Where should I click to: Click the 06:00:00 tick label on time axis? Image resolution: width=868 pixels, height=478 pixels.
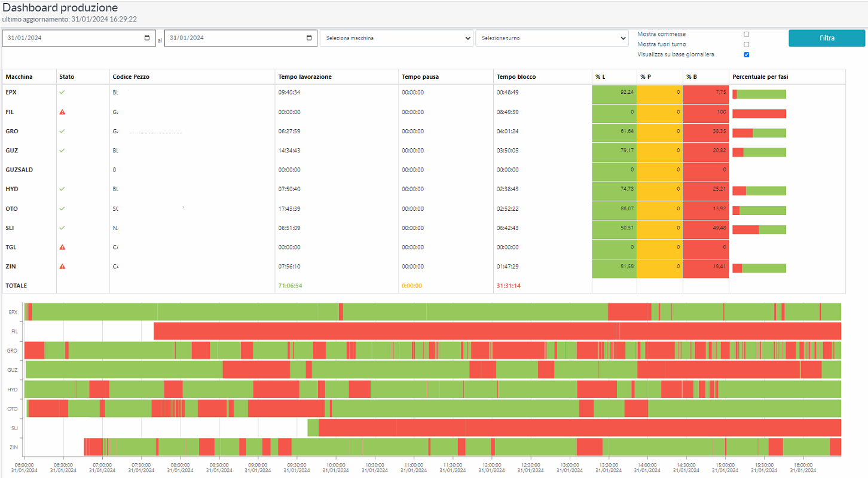pos(24,464)
